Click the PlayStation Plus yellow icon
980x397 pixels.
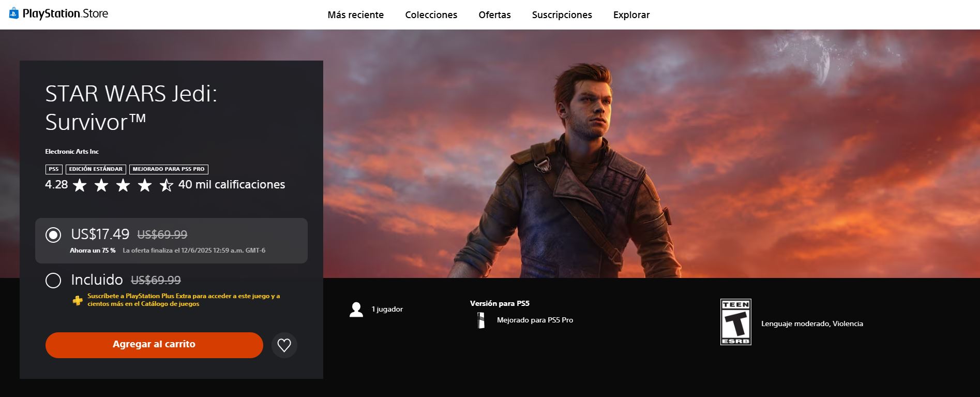tap(77, 300)
